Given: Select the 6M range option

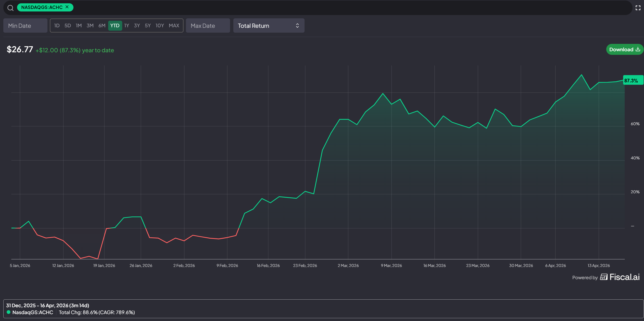Looking at the screenshot, I should click(x=102, y=25).
